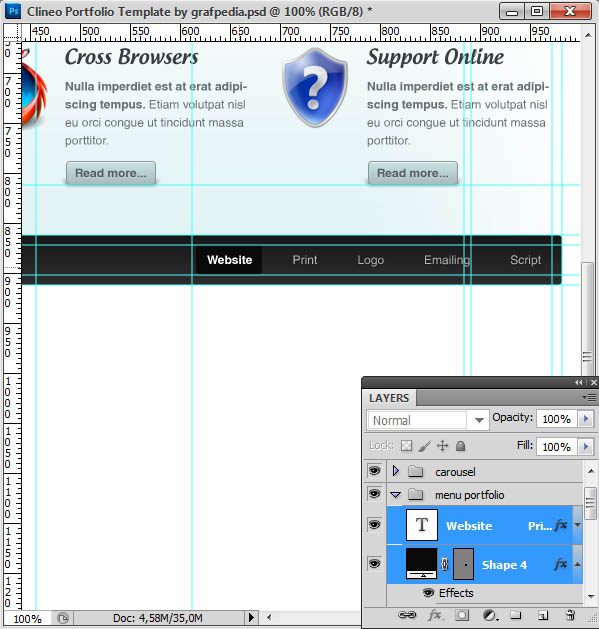599x629 pixels.
Task: Click document scroll up arrow
Action: point(588,35)
